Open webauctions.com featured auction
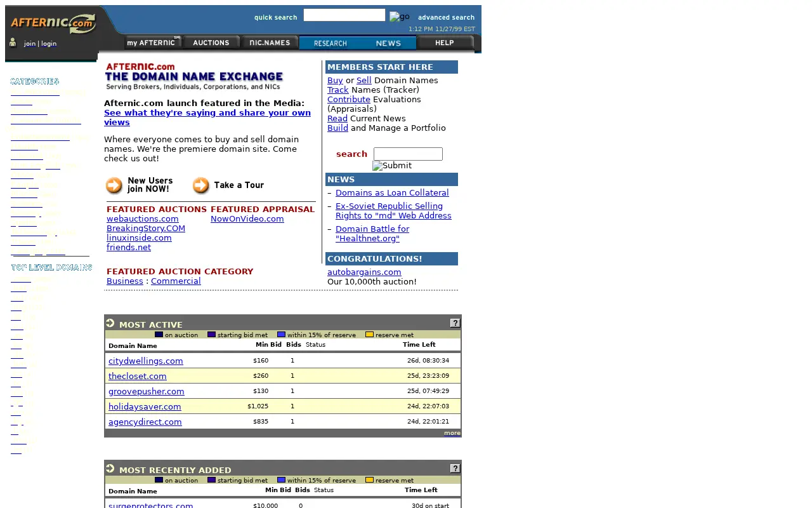812x508 pixels. (143, 218)
